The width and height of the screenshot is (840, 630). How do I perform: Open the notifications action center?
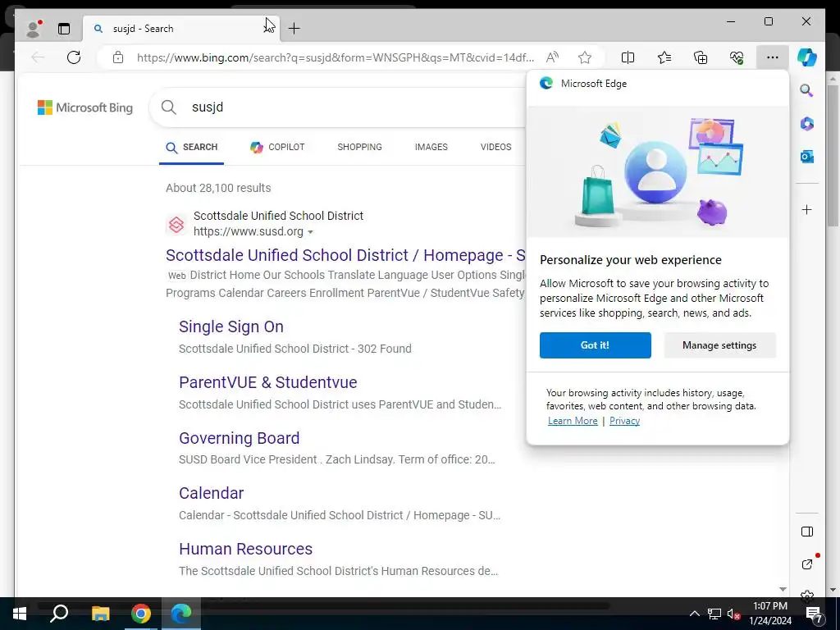[815, 614]
